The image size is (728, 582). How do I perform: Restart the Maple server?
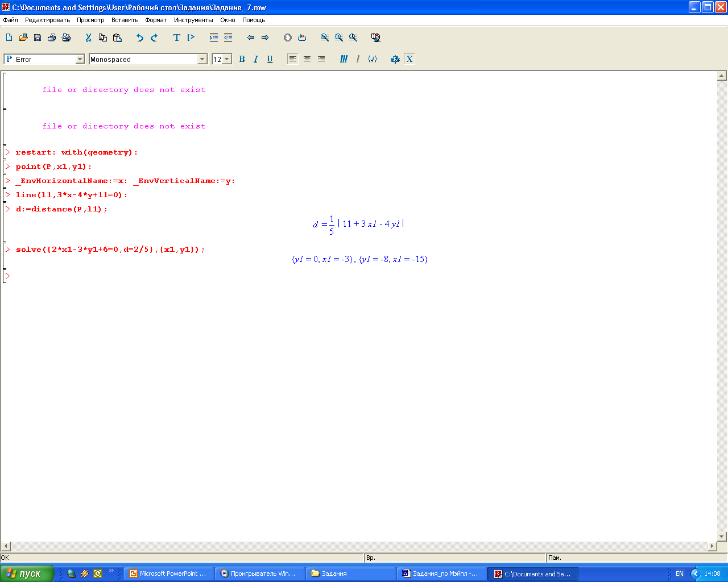(302, 38)
